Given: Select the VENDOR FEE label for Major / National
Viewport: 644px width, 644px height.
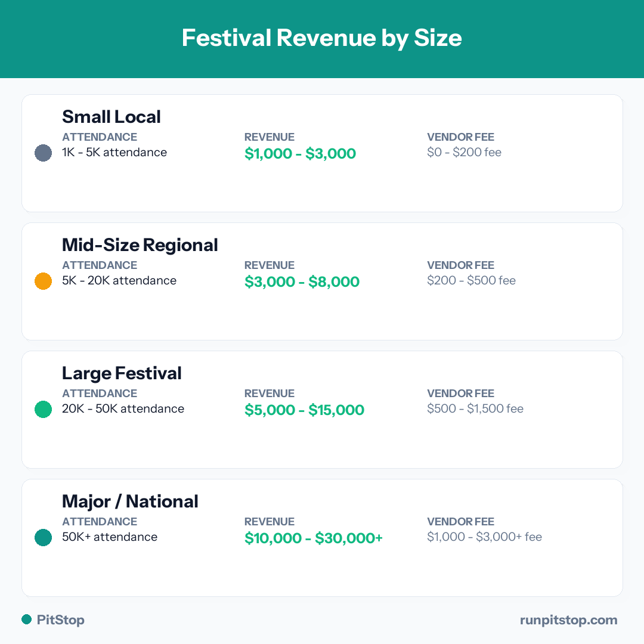Looking at the screenshot, I should pos(460,521).
